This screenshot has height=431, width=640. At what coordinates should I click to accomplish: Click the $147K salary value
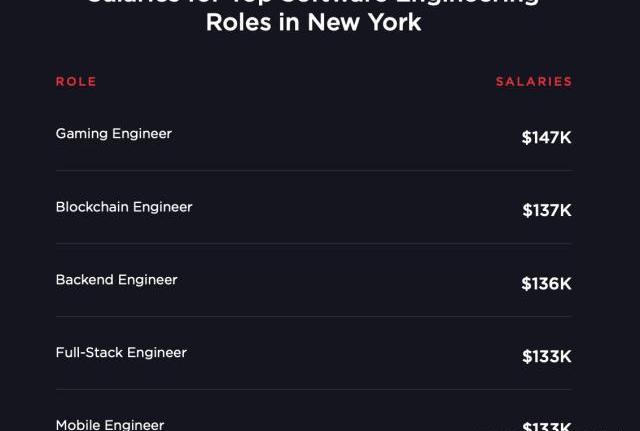[x=546, y=138]
